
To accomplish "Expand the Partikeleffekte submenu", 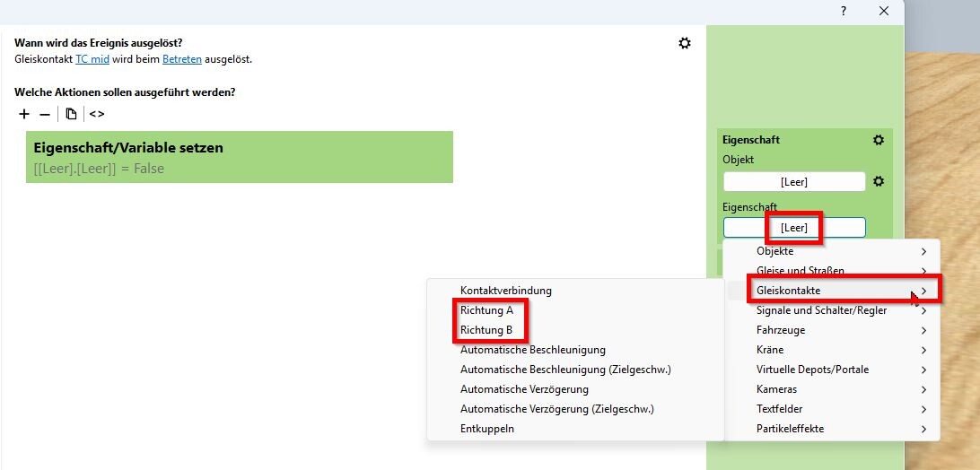I will (x=832, y=429).
